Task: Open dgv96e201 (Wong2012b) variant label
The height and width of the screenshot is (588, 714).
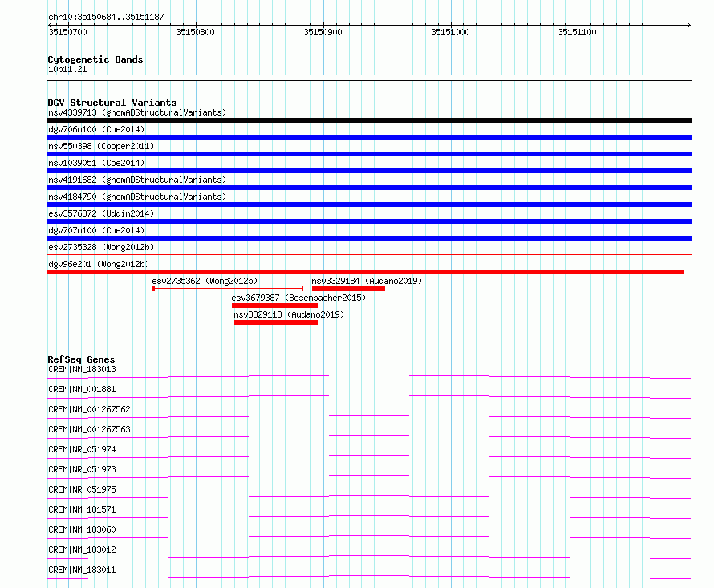Action: click(99, 264)
